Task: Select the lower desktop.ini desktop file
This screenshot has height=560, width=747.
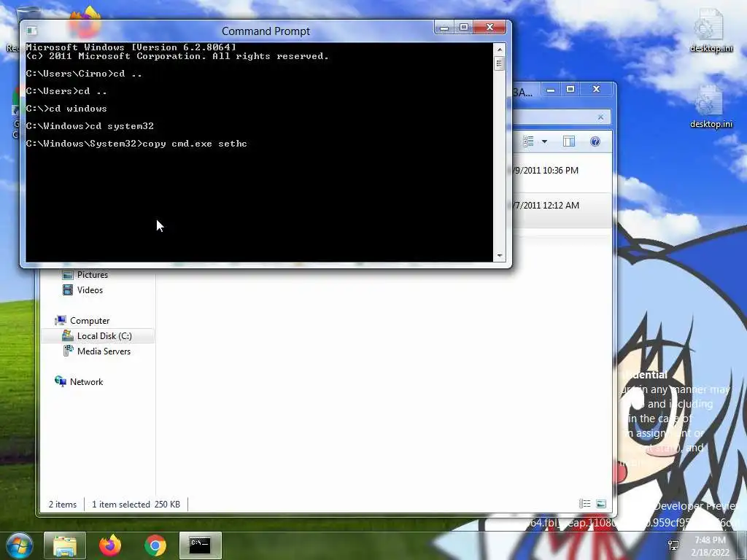Action: (711, 106)
